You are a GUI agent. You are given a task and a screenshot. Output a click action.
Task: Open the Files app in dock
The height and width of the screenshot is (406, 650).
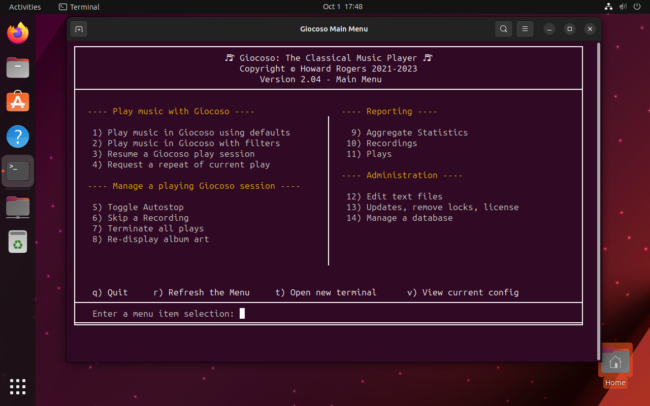coord(17,68)
